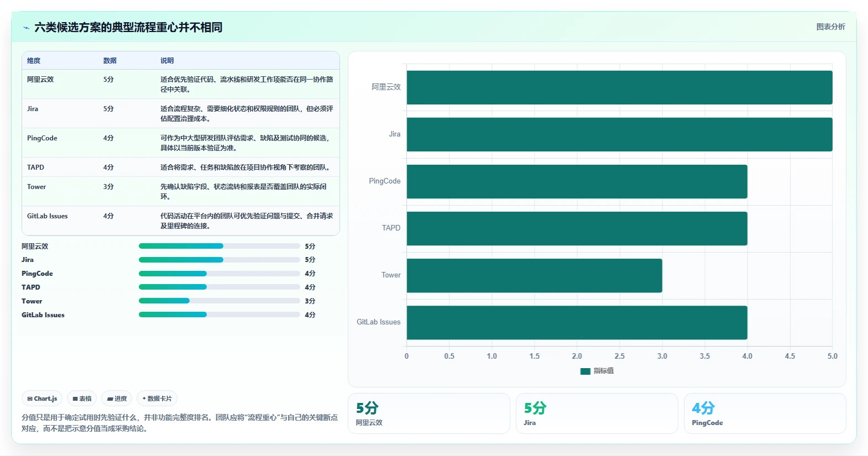Click the Tower chart axis label

(391, 275)
